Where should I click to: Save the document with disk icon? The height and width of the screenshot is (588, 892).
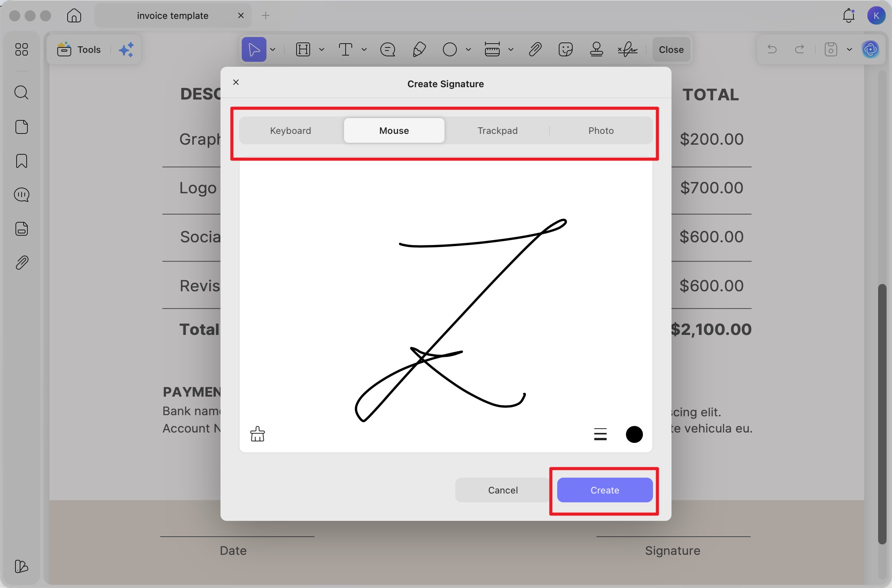click(831, 49)
